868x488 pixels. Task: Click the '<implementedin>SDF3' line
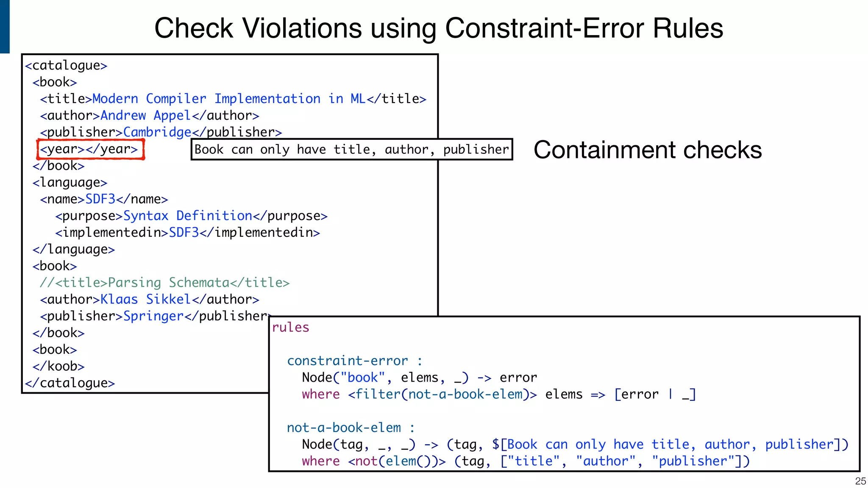pos(187,233)
